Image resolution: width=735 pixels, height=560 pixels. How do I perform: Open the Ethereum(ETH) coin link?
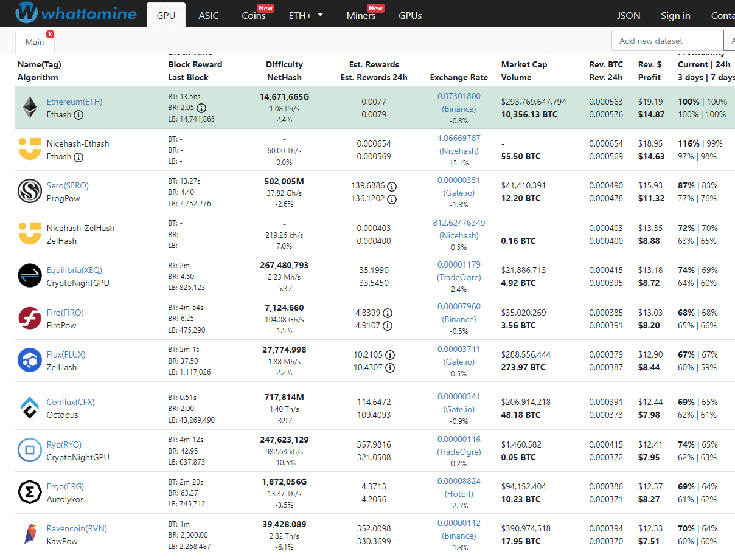[74, 102]
